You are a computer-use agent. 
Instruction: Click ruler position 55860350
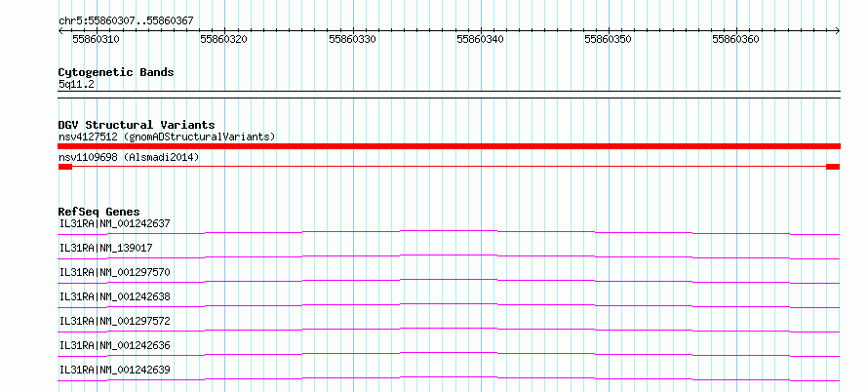(608, 40)
